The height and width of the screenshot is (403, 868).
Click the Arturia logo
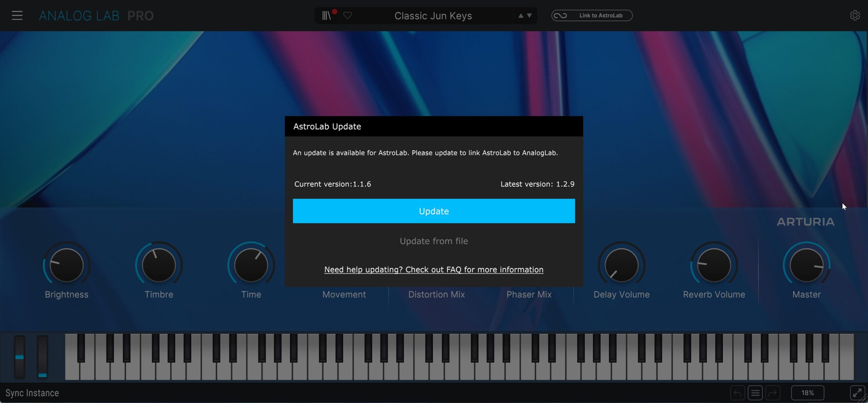[x=806, y=222]
